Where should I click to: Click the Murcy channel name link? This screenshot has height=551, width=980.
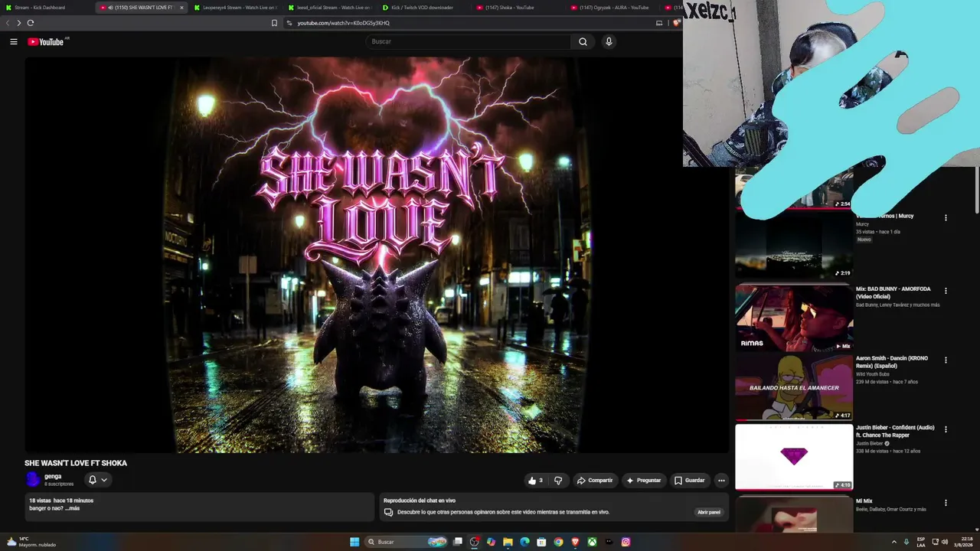863,224
